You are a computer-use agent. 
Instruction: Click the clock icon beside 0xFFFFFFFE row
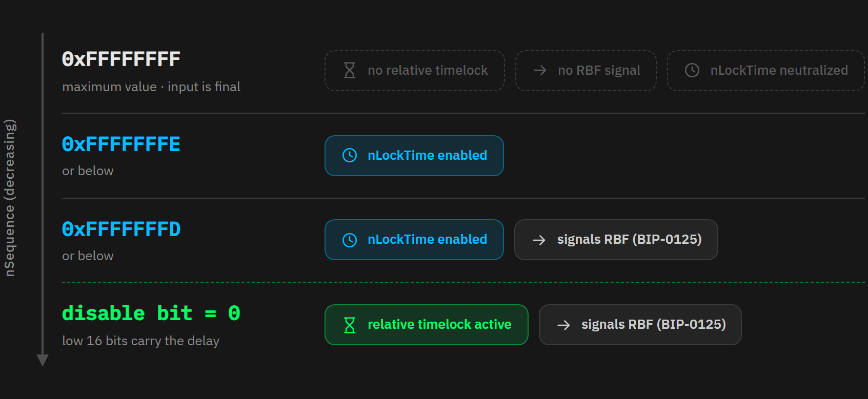350,155
